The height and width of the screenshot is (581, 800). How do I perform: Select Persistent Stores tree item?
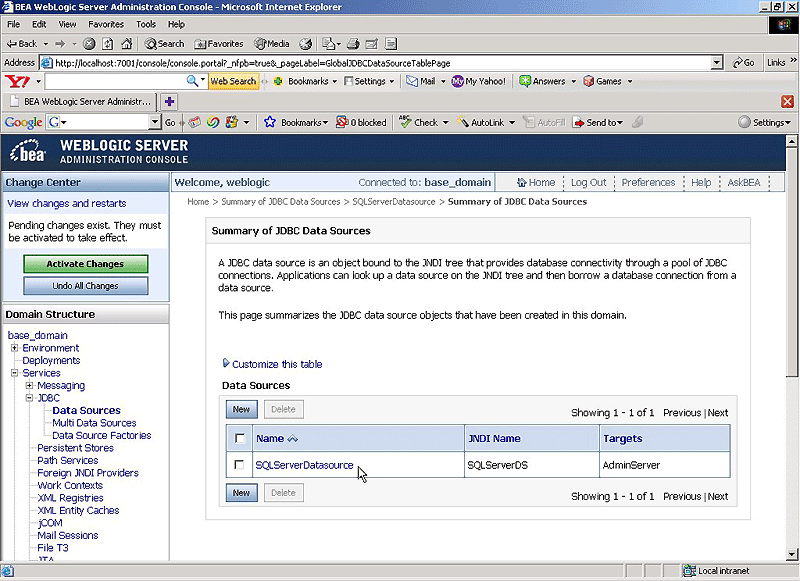[x=76, y=448]
